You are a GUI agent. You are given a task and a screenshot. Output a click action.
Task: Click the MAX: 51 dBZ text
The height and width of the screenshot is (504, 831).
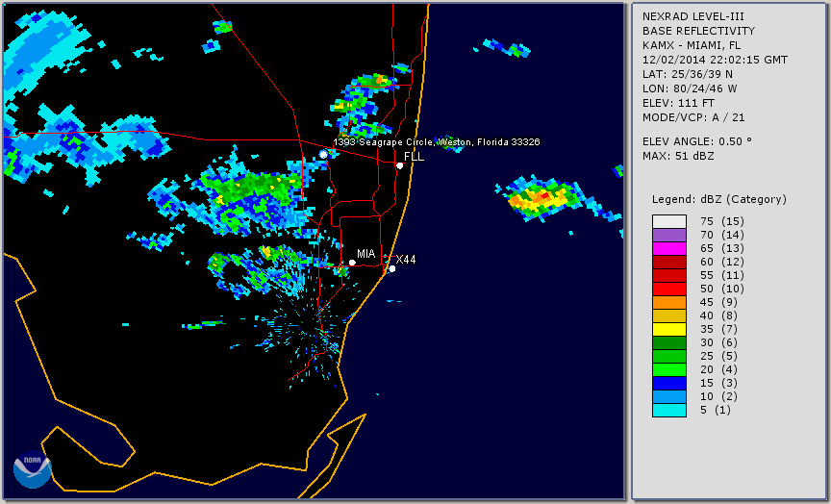pos(678,156)
